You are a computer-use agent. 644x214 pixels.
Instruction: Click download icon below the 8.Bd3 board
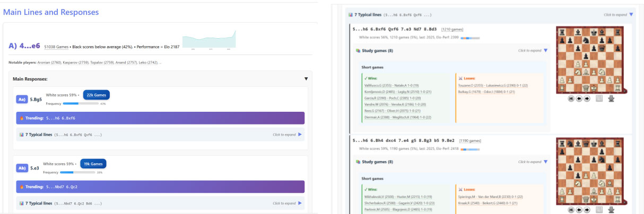[x=611, y=99]
